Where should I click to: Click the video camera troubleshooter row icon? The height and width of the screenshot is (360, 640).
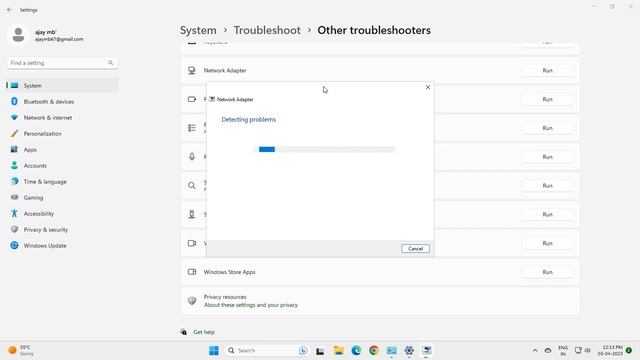pyautogui.click(x=191, y=243)
